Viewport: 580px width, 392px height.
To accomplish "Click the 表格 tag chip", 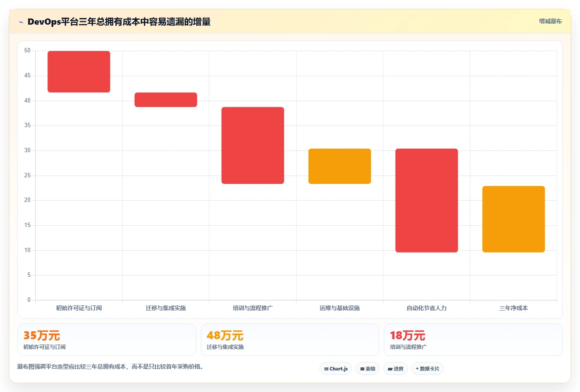I will tap(368, 369).
